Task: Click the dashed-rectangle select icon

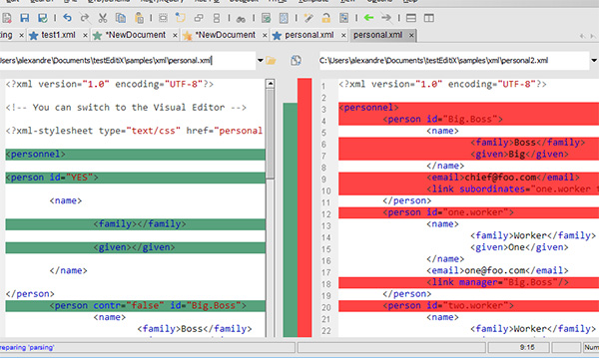Action: [x=163, y=18]
